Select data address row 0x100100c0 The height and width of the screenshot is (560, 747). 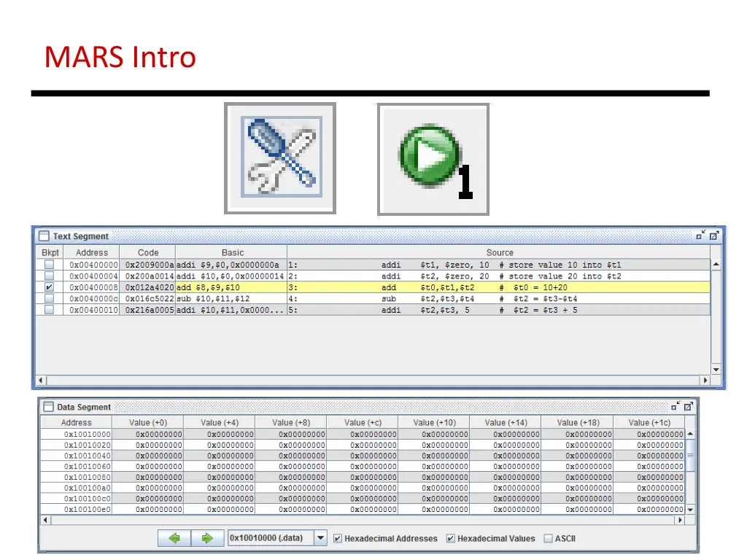(363, 499)
